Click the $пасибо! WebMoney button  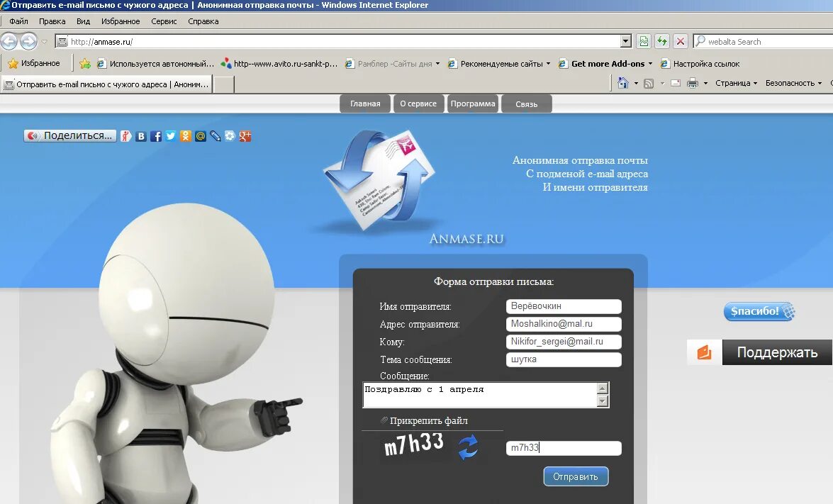[x=759, y=311]
